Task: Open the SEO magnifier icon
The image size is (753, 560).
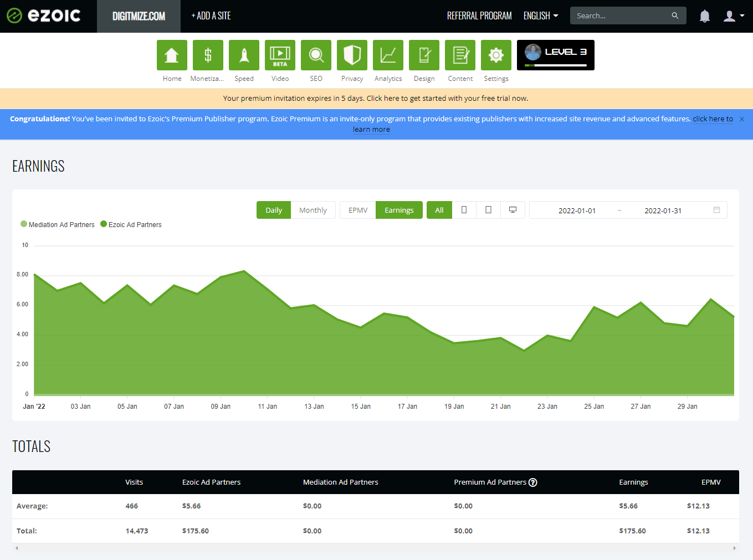Action: 316,55
